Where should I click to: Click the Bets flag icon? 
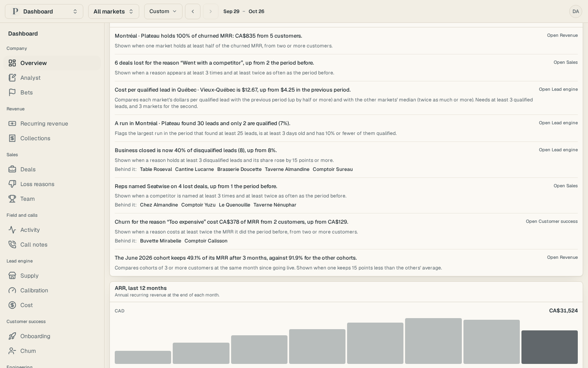coord(12,92)
